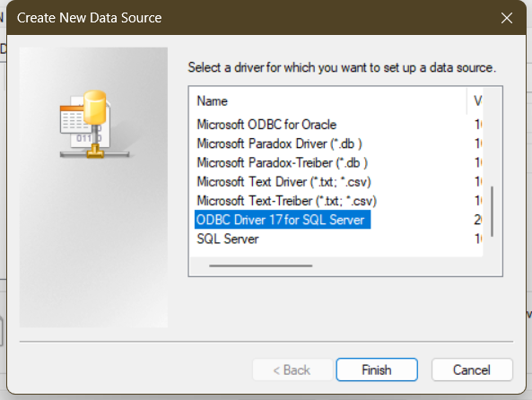This screenshot has width=532, height=400.
Task: Select the SQL Server driver row
Action: click(228, 239)
